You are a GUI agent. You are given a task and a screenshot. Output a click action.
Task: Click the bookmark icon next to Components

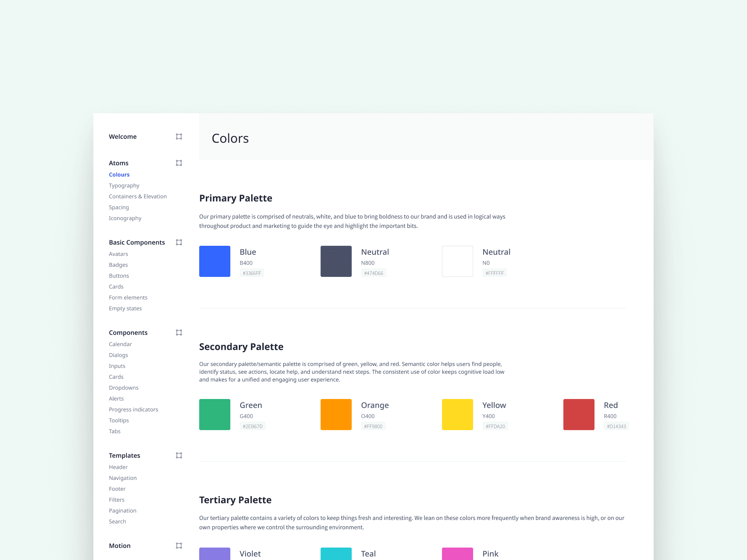tap(179, 332)
